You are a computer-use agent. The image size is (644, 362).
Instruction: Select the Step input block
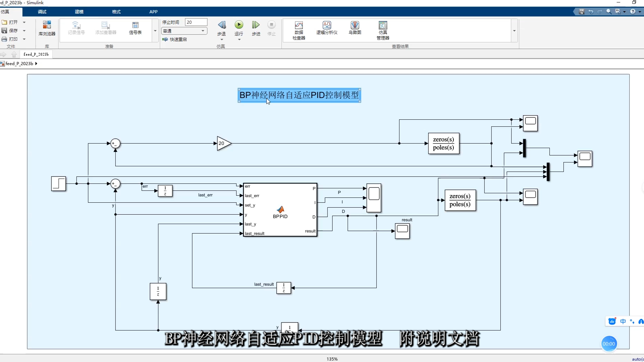pos(59,183)
